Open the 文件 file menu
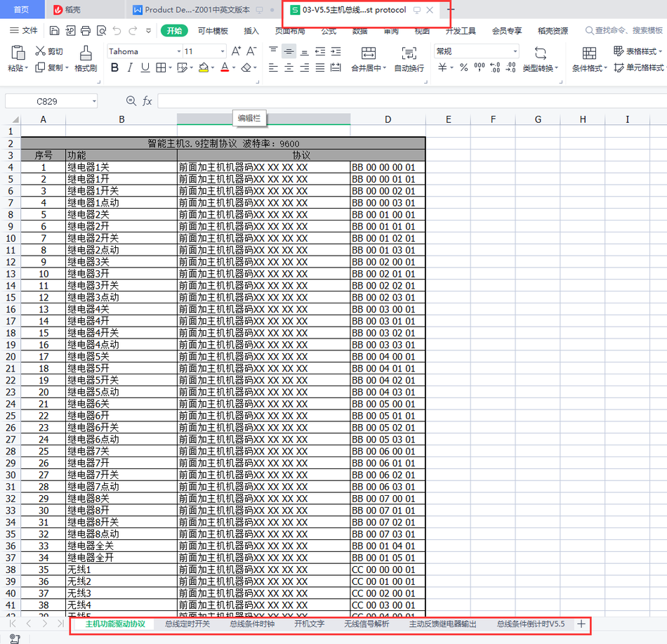The image size is (667, 644). coord(24,31)
